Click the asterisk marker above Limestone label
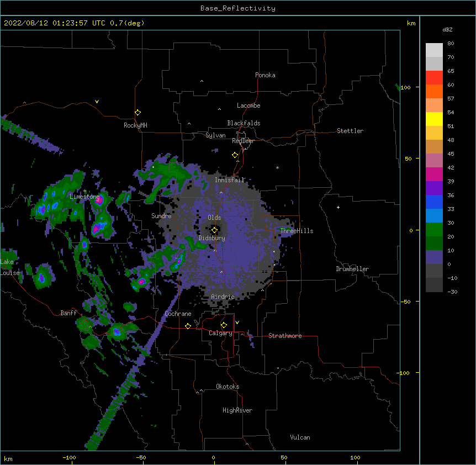Image resolution: width=476 pixels, height=465 pixels. pyautogui.click(x=85, y=191)
